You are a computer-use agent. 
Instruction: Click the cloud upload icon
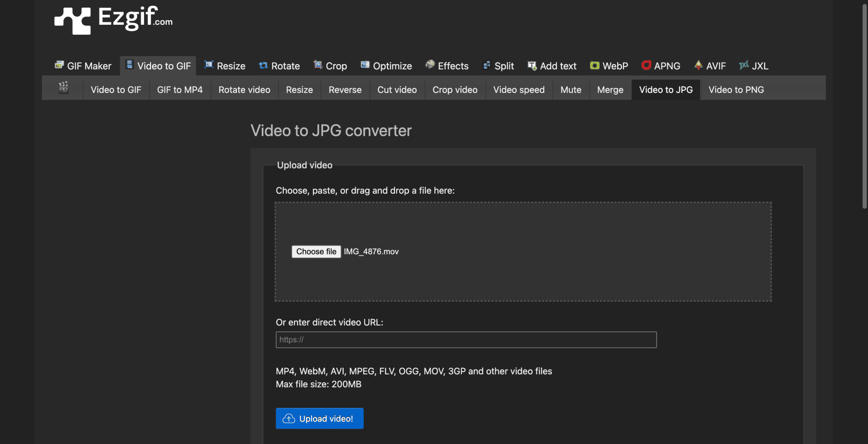coord(289,419)
